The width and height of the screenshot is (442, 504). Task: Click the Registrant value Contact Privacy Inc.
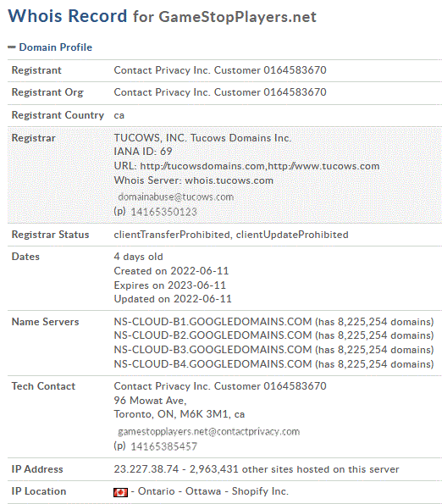pyautogui.click(x=220, y=70)
